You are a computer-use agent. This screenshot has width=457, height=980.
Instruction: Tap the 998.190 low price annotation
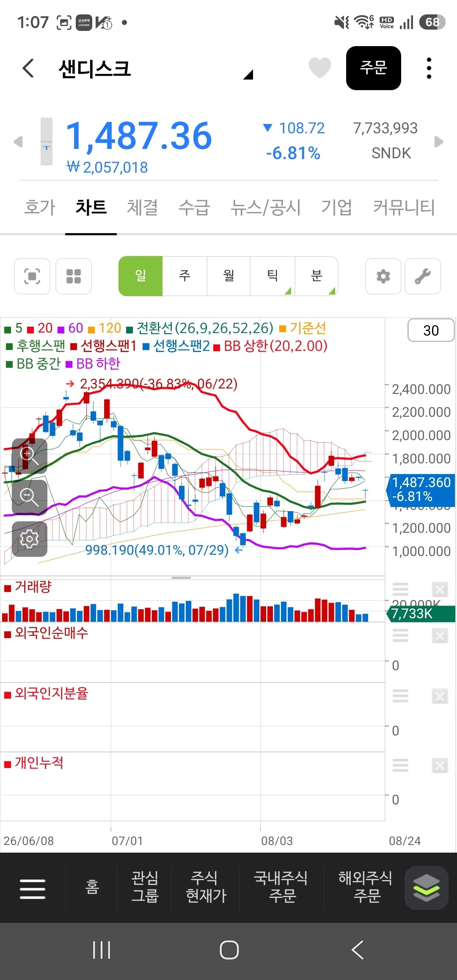click(x=157, y=550)
